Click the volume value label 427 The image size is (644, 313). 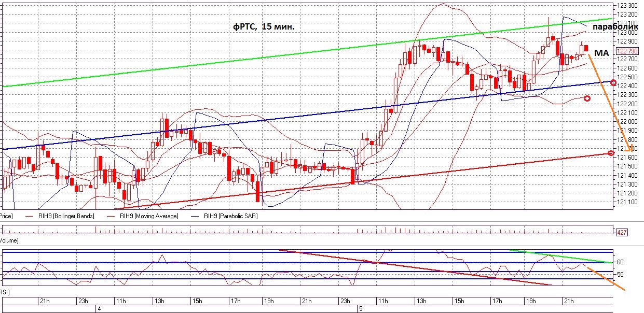pyautogui.click(x=621, y=232)
